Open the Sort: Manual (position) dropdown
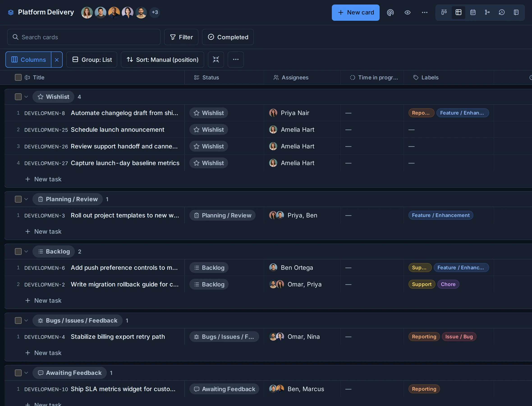This screenshot has width=532, height=406. (x=163, y=60)
